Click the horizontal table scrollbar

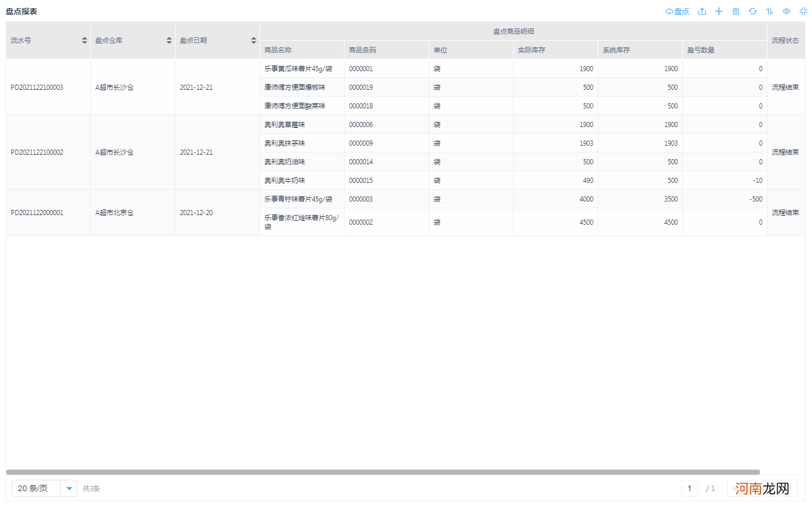click(x=383, y=472)
